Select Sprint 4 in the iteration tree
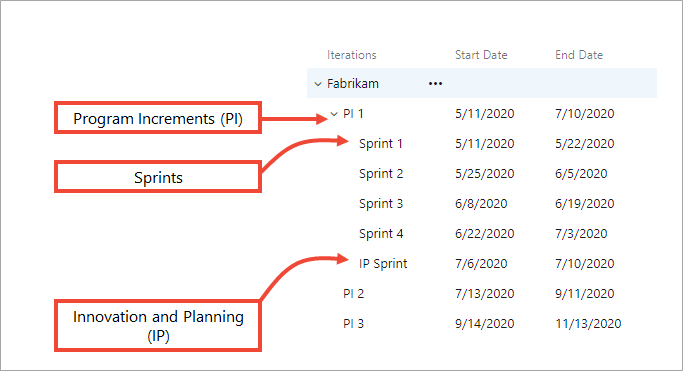Screen dimensions: 683x371 tap(381, 234)
